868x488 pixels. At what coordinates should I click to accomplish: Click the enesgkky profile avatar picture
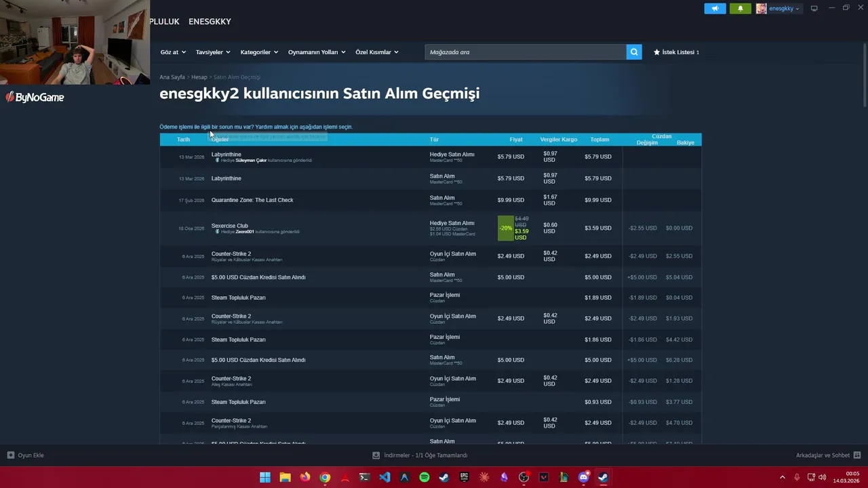click(x=762, y=8)
